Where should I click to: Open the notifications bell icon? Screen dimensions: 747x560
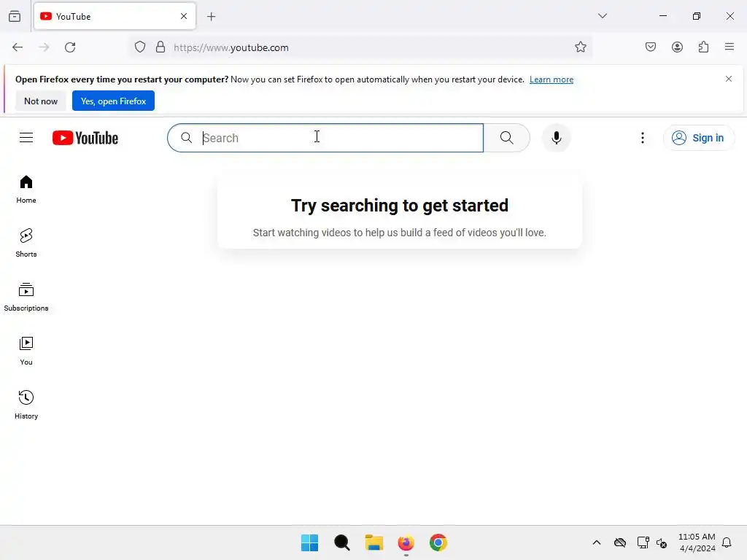727,542
